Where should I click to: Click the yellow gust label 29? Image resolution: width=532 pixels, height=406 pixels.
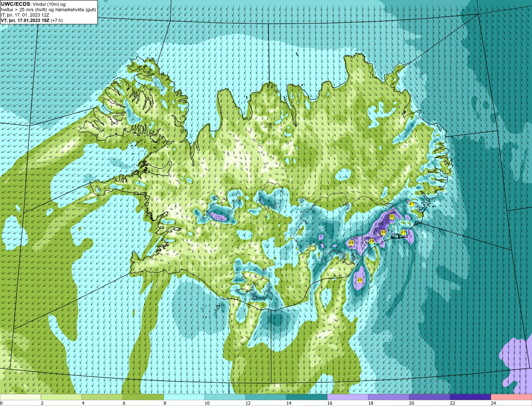click(372, 241)
